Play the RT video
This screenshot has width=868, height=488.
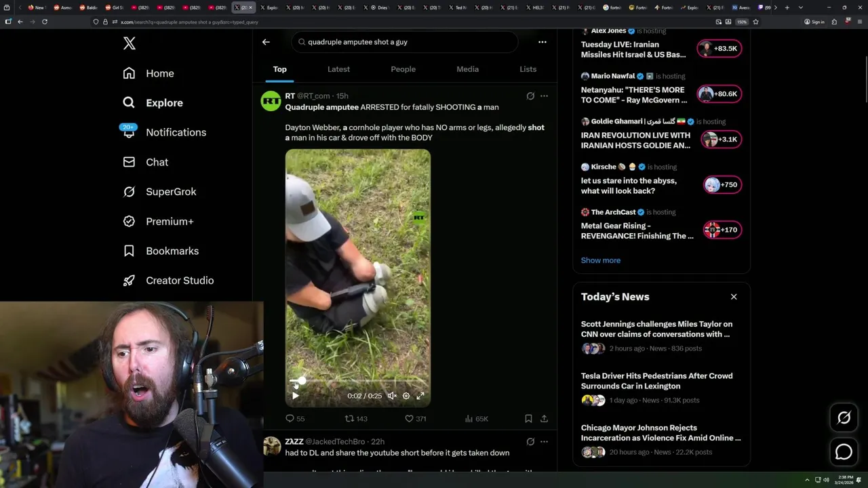pos(296,396)
